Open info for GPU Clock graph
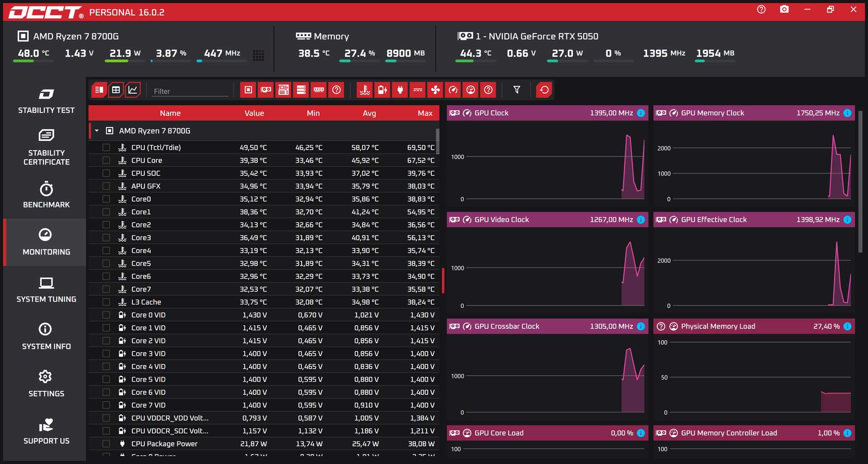Viewport: 868px width, 464px height. coord(641,113)
